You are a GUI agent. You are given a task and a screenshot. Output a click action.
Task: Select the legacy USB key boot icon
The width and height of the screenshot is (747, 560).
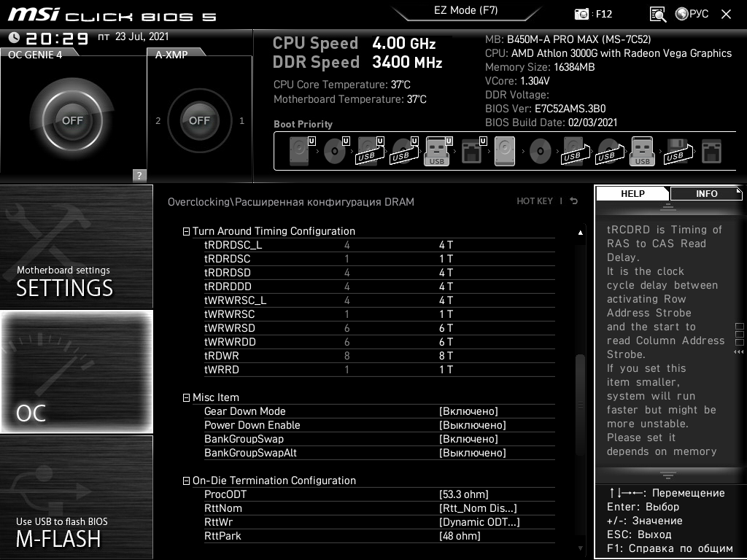[x=642, y=151]
